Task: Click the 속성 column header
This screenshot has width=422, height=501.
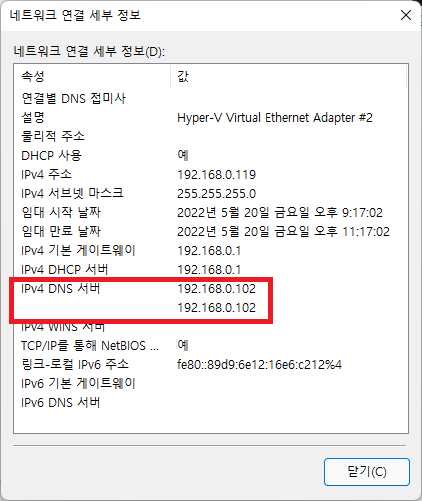Action: point(92,77)
